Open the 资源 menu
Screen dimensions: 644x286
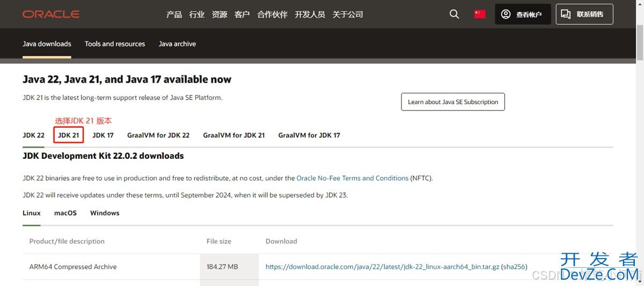[219, 14]
